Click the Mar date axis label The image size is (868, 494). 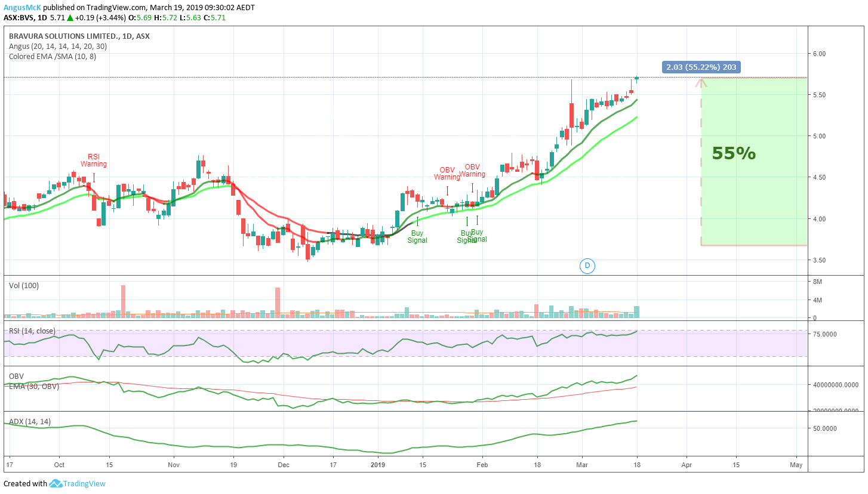(x=583, y=464)
